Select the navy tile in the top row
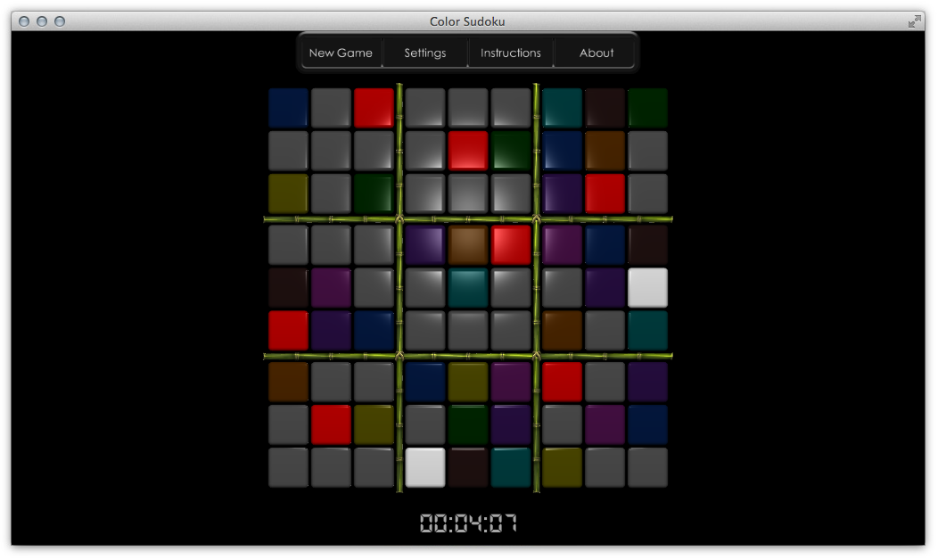 [x=288, y=108]
